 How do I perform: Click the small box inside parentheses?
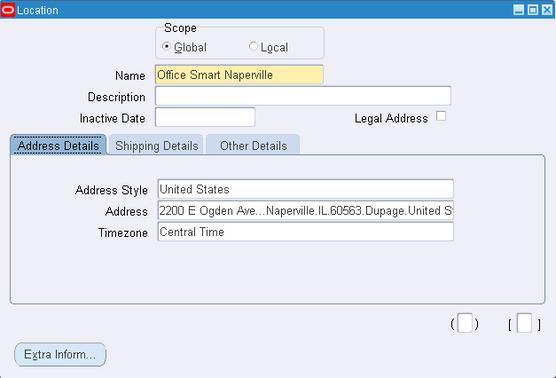465,323
